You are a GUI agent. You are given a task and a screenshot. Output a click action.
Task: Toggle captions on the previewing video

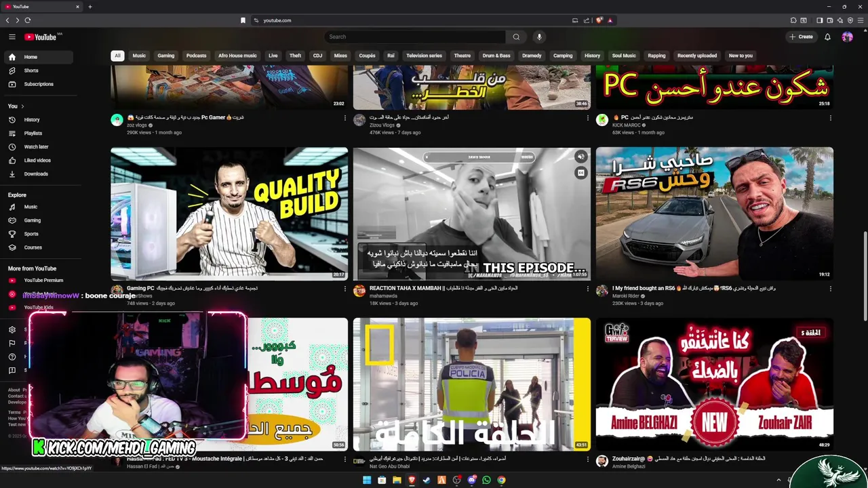point(580,173)
